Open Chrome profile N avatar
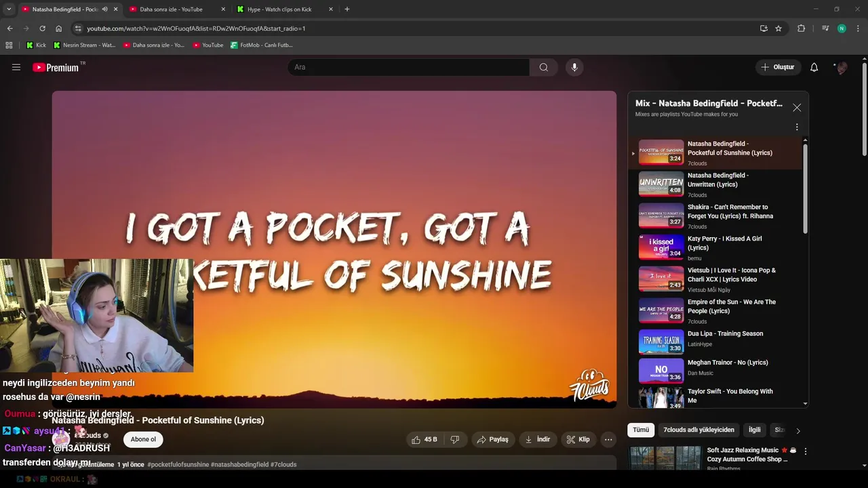This screenshot has height=488, width=868. tap(842, 28)
